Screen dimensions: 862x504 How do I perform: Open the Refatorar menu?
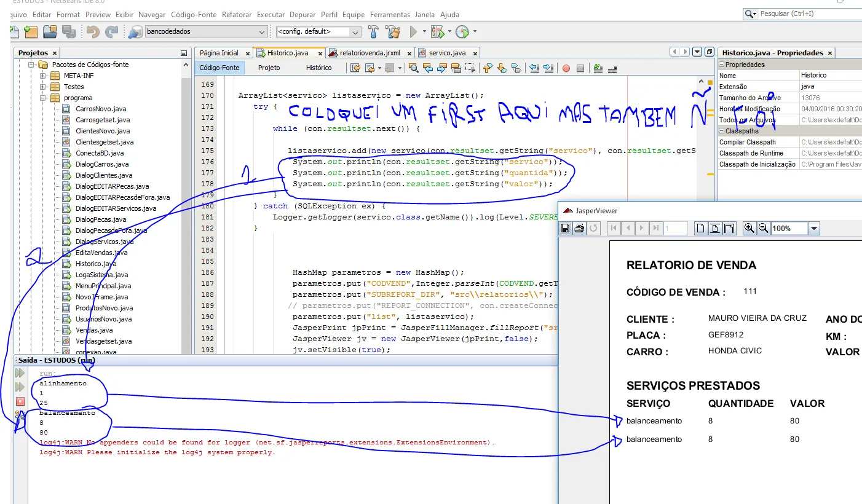pyautogui.click(x=236, y=14)
